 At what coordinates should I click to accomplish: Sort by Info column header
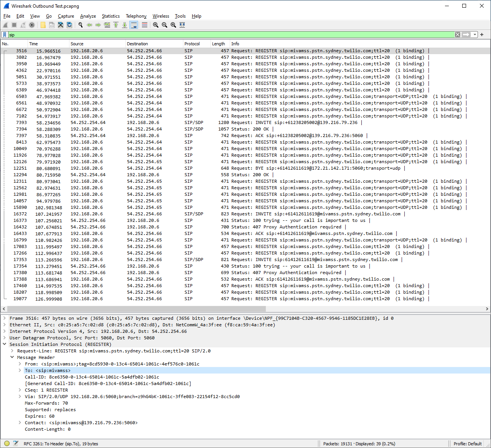coord(360,44)
